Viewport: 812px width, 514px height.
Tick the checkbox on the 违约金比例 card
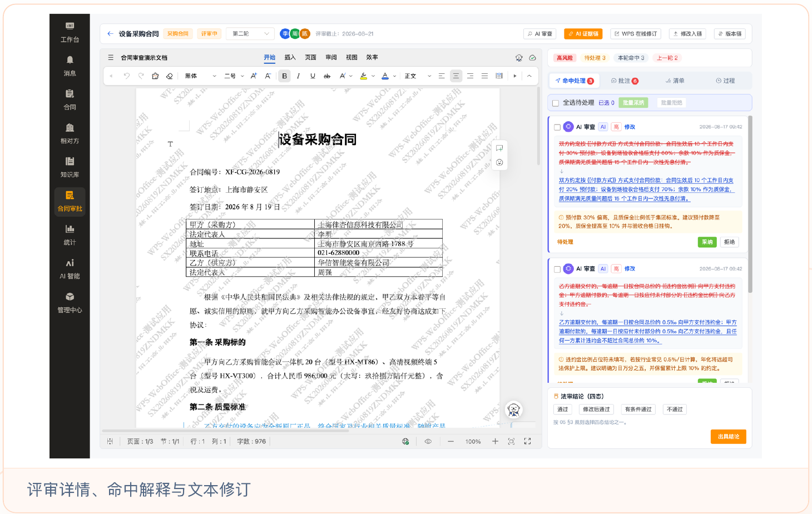(x=557, y=269)
